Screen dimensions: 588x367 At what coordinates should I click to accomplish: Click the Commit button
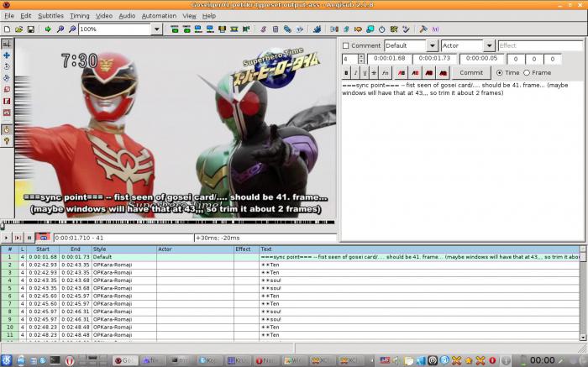[x=471, y=73]
